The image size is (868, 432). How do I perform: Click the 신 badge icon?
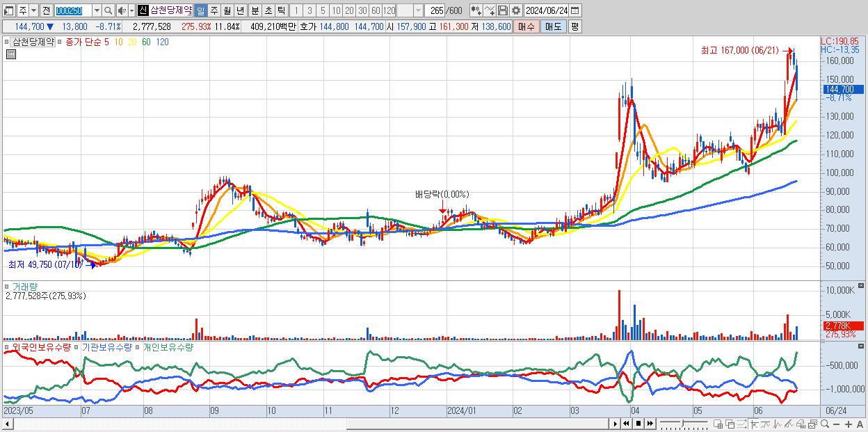pos(143,10)
